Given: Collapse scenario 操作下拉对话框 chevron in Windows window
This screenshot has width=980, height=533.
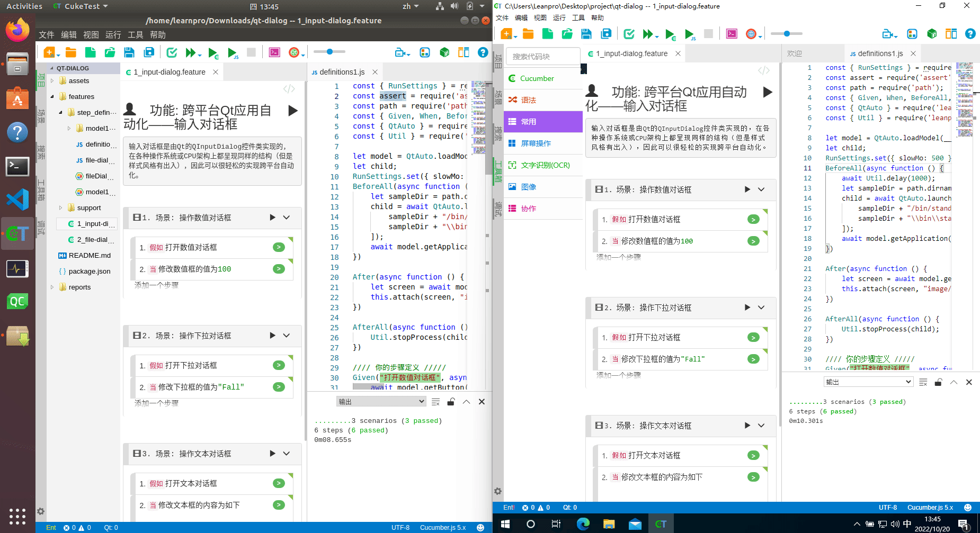Looking at the screenshot, I should click(x=761, y=308).
